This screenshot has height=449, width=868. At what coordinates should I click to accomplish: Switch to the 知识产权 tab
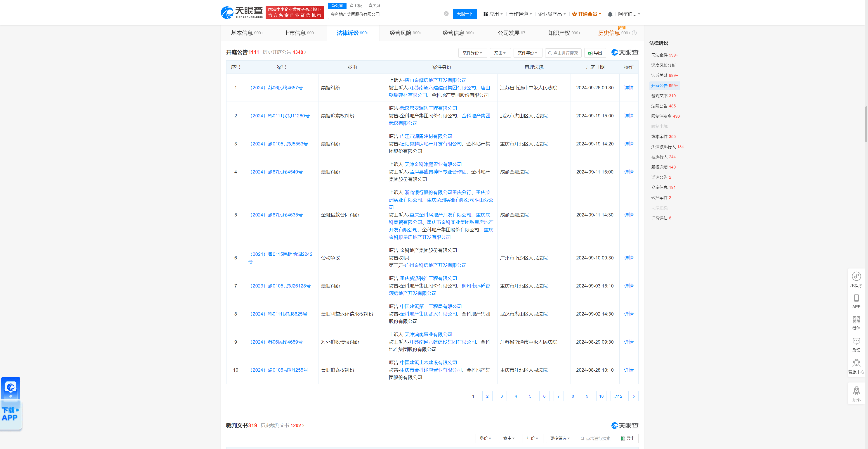[x=564, y=33]
